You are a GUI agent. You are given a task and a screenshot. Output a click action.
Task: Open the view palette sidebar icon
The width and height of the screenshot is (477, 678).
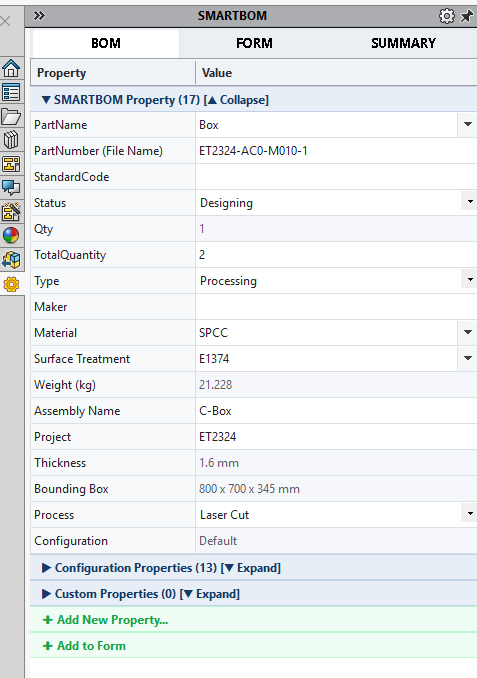11,164
